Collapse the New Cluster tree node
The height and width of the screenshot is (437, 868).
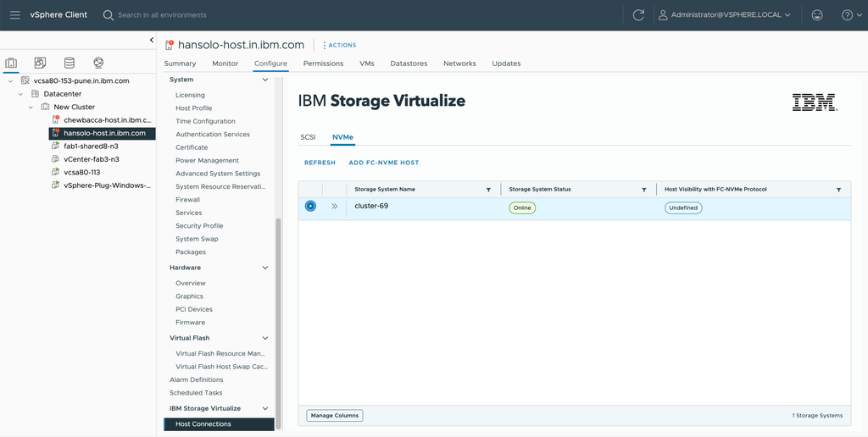(x=31, y=107)
